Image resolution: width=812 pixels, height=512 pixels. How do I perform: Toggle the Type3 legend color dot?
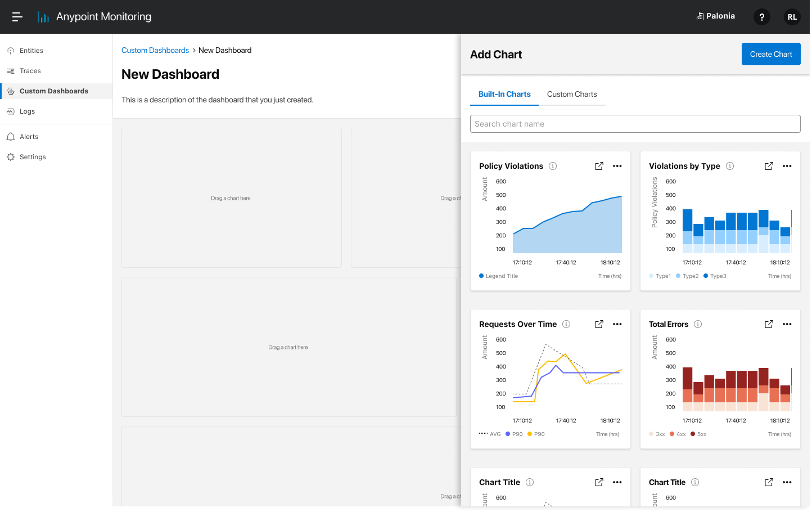pyautogui.click(x=706, y=276)
